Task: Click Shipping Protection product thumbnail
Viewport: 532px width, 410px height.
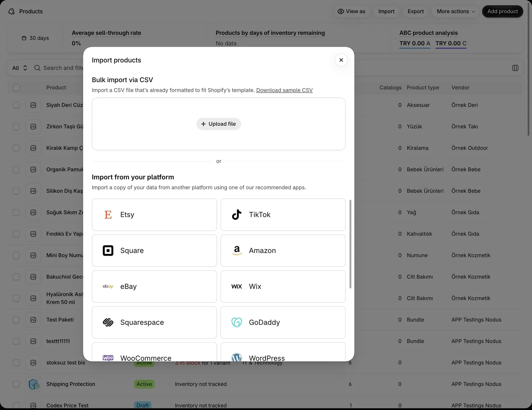Action: point(33,384)
